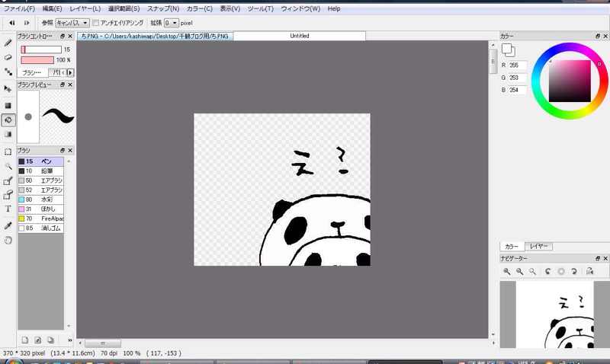The height and width of the screenshot is (364, 610).
Task: Click the G value input field
Action: pyautogui.click(x=517, y=78)
